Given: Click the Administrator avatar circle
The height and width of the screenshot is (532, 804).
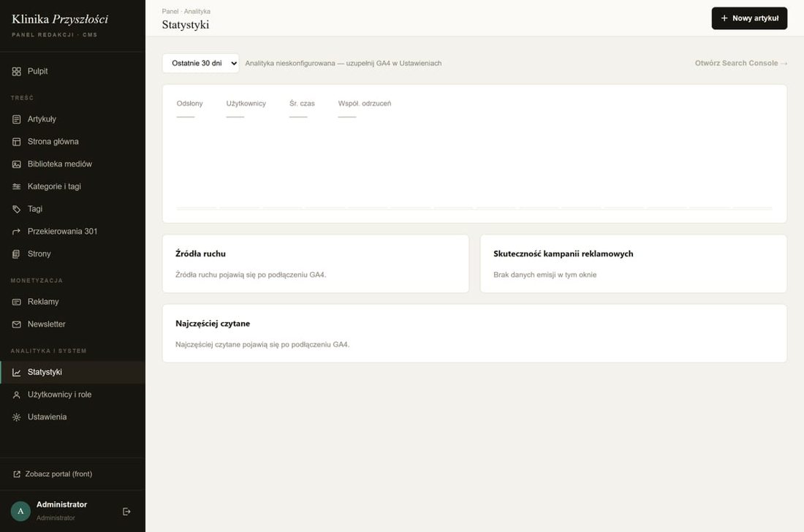Looking at the screenshot, I should coord(20,511).
